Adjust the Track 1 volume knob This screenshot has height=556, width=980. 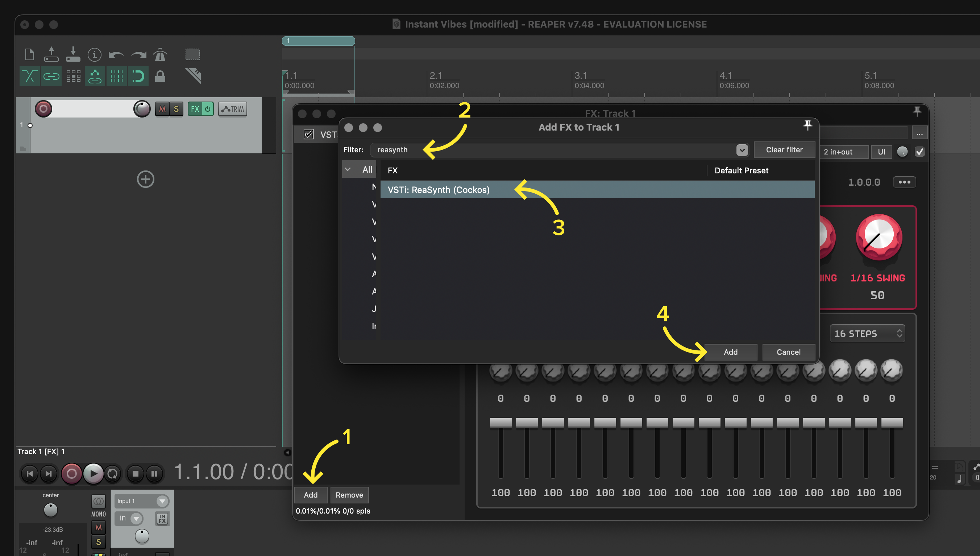tap(142, 109)
